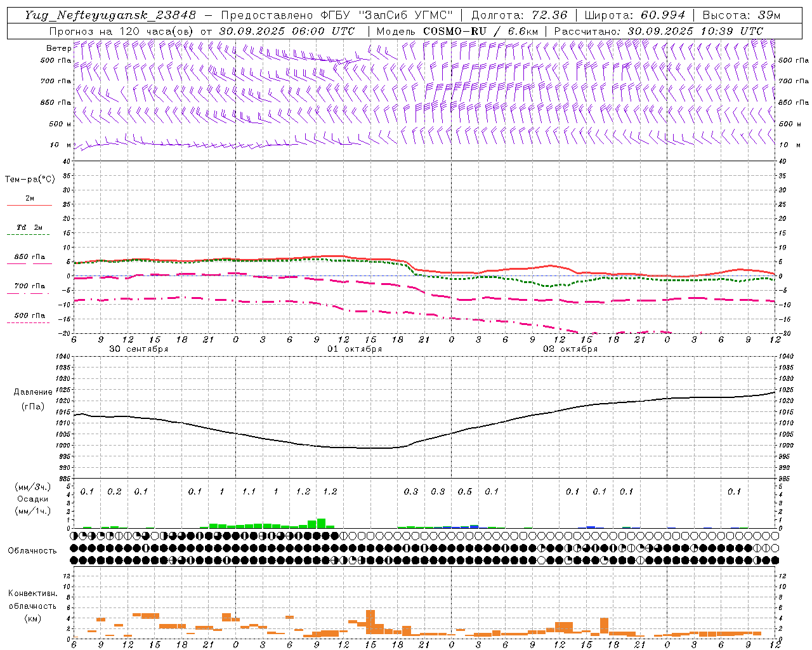This screenshot has width=812, height=650.
Task: Click the Модель COSMO-RU / 6.6км label
Action: click(457, 31)
